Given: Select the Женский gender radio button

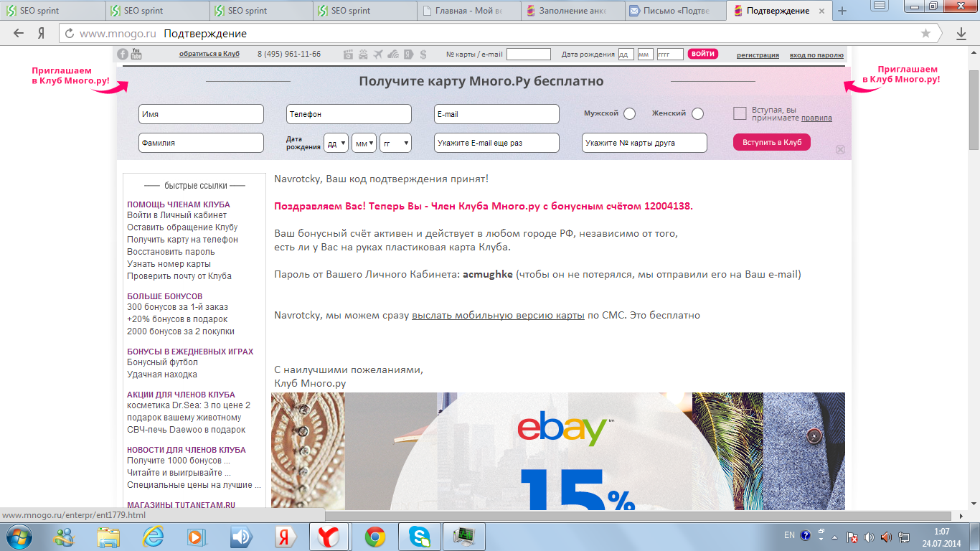Looking at the screenshot, I should (697, 113).
